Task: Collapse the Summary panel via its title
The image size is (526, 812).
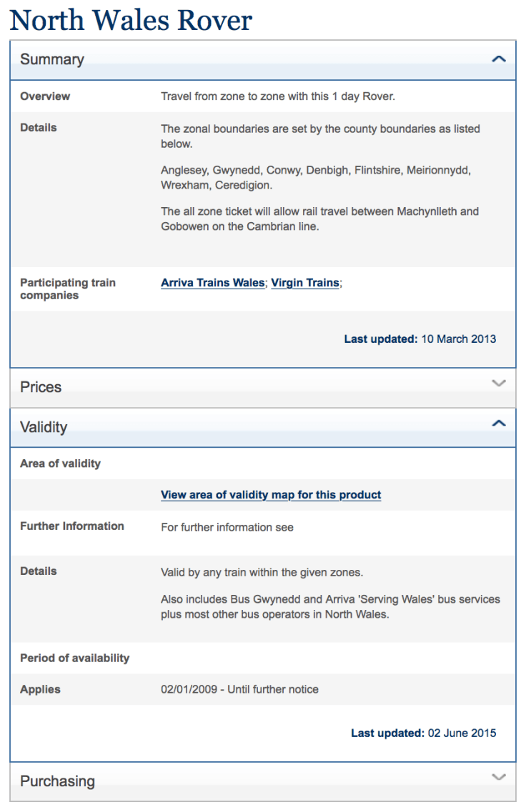Action: click(x=52, y=60)
